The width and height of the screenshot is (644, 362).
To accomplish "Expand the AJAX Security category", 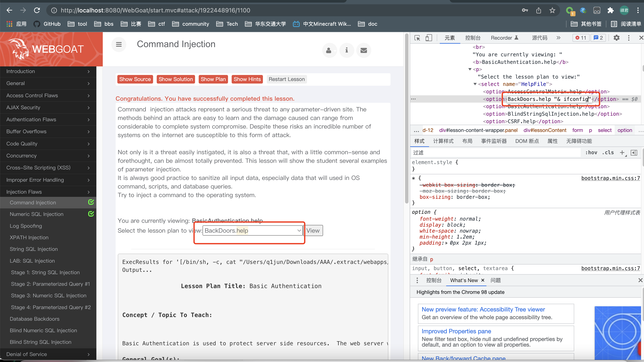I will click(48, 107).
